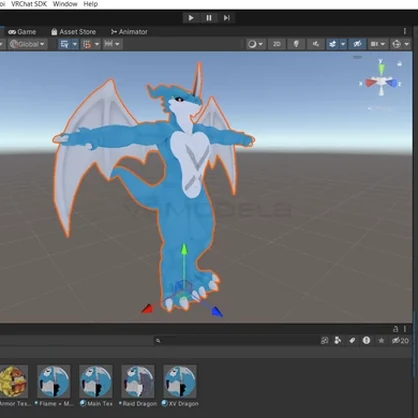Select the XV Dragon material thumbnail
Screen dimensions: 418x418
point(180,381)
